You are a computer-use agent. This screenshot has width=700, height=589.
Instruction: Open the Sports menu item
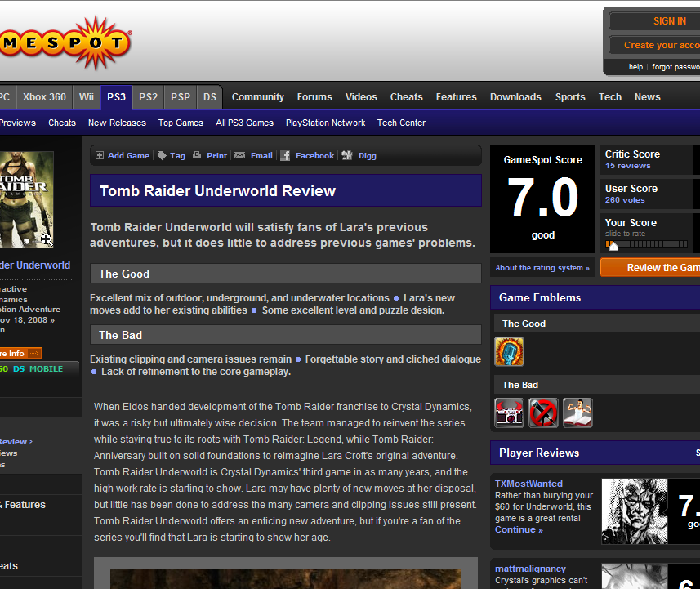[570, 97]
